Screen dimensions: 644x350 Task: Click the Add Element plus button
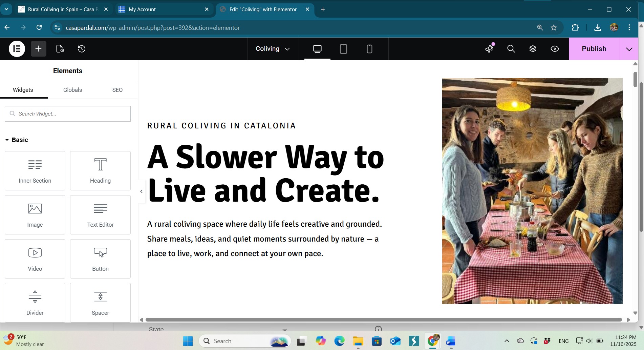tap(38, 49)
